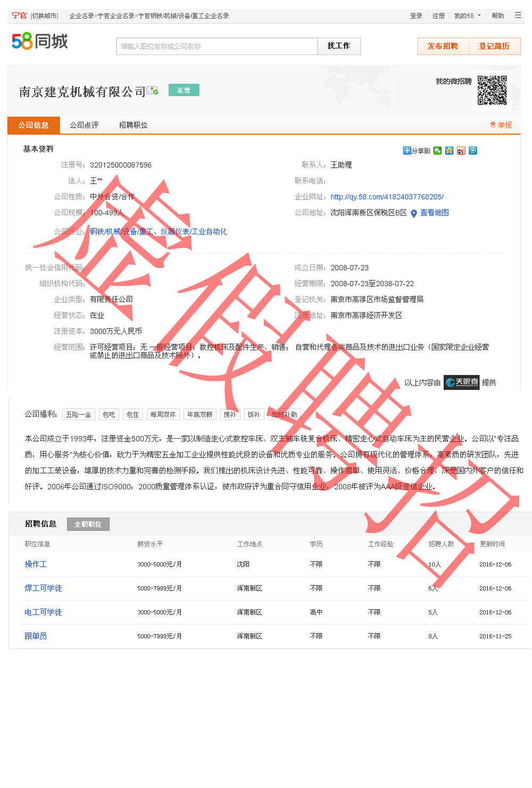The image size is (532, 788).
Task: Open the hamburger menu at top right
Action: coord(518,15)
